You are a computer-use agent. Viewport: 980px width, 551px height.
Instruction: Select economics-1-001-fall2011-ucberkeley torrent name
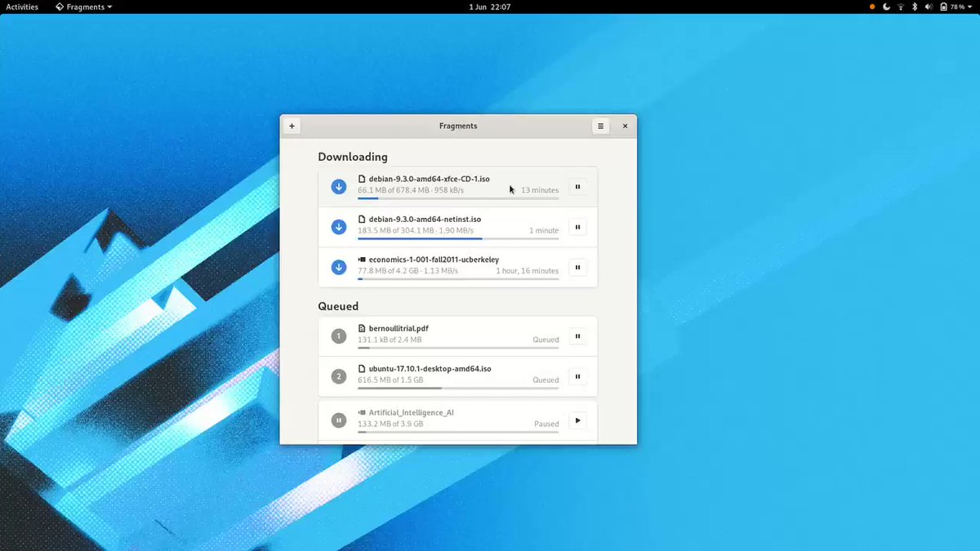(434, 260)
